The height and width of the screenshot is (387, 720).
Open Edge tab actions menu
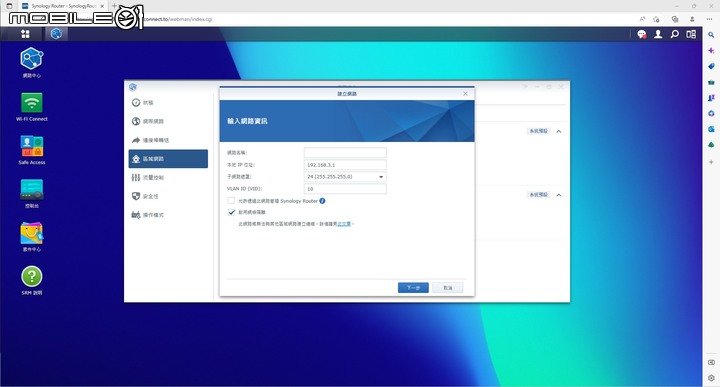pyautogui.click(x=9, y=6)
